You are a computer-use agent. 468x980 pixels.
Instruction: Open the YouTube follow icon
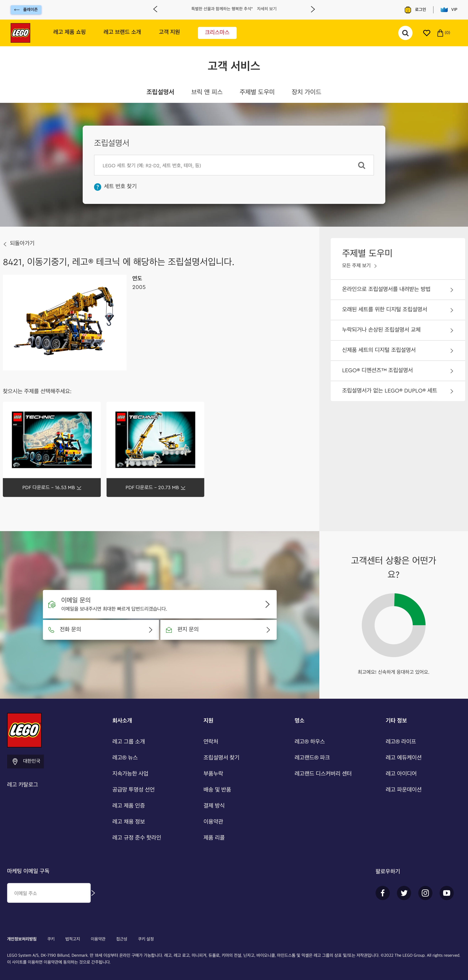446,892
